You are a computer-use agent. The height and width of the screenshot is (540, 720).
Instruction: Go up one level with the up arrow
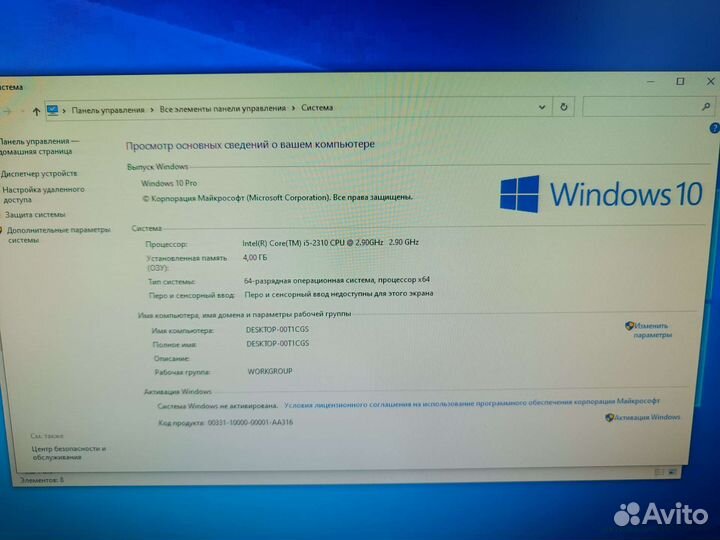pos(36,111)
